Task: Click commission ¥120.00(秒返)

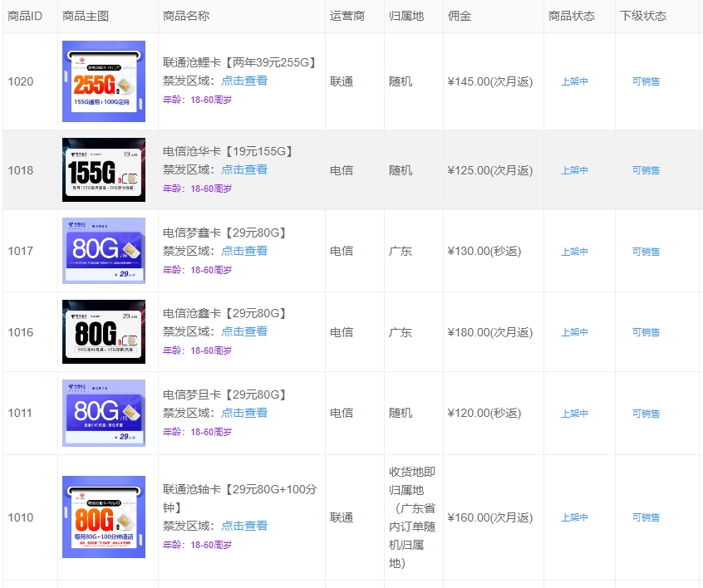Action: pos(484,413)
